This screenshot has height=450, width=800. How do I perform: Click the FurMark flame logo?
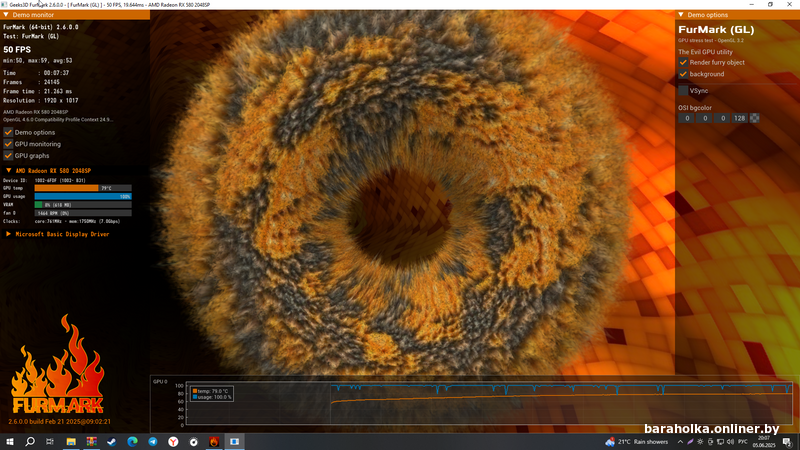click(x=57, y=364)
